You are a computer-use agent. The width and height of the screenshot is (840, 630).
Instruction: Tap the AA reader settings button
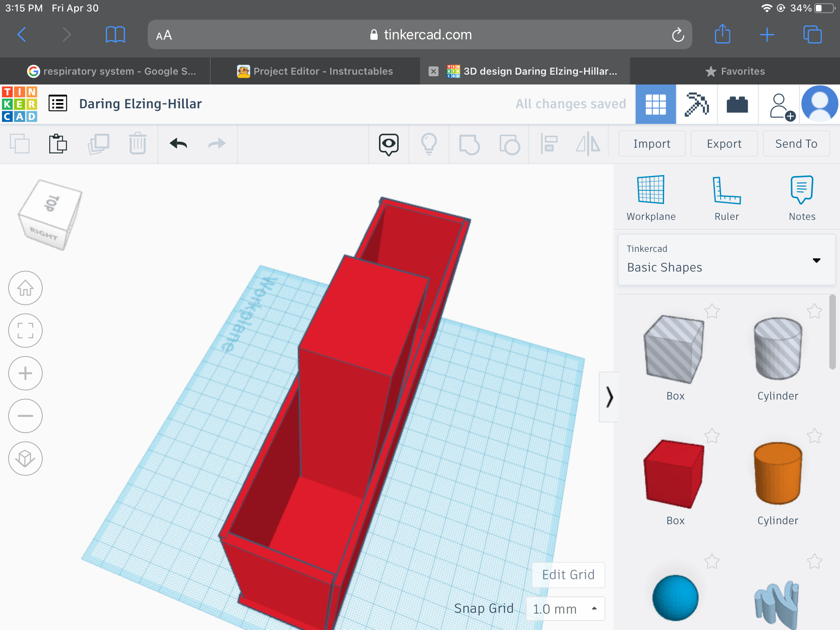(x=164, y=35)
